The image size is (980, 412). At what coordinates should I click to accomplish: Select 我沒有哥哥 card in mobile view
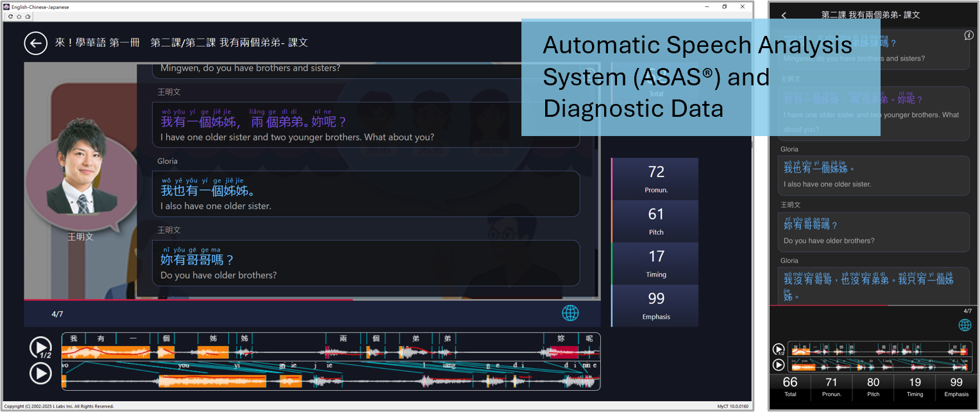[873, 285]
